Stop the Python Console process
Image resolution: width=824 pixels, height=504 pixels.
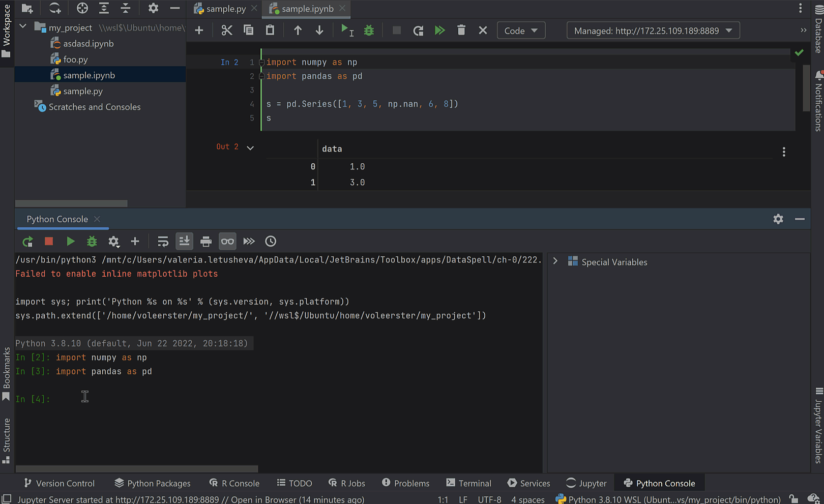coord(49,241)
